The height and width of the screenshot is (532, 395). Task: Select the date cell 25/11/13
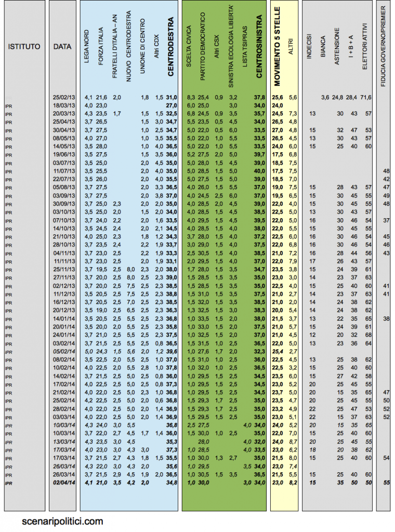(x=64, y=270)
